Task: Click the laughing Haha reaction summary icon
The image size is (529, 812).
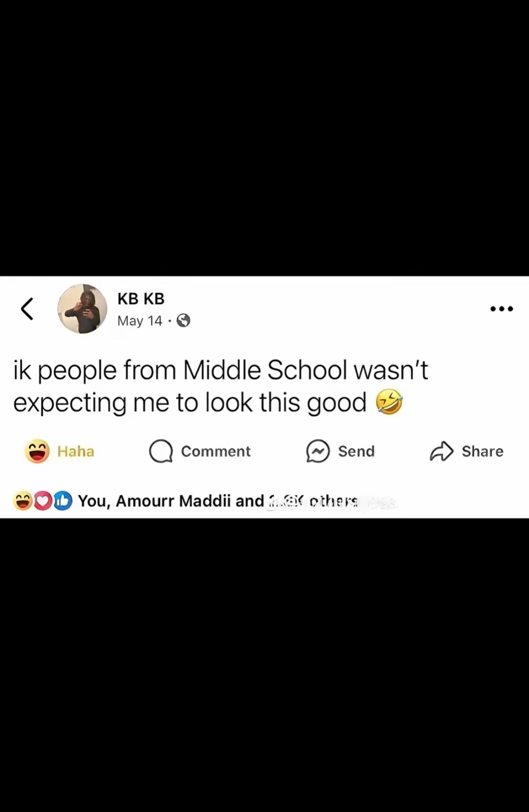Action: [22, 501]
